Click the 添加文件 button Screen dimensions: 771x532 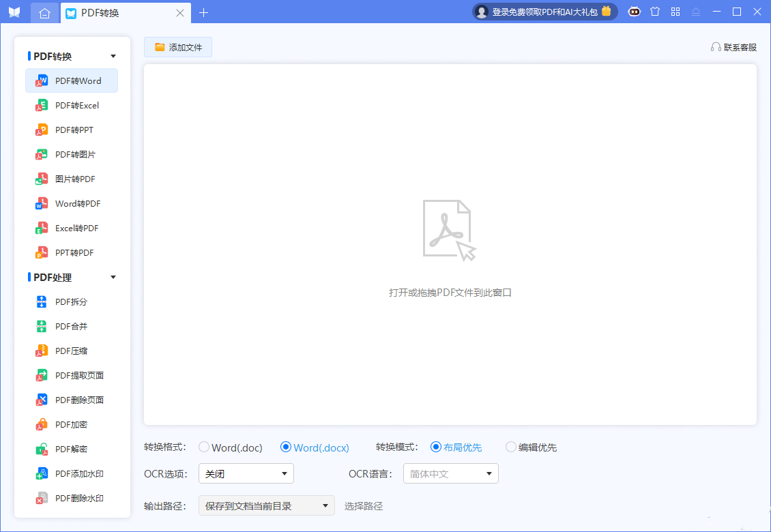(x=178, y=47)
